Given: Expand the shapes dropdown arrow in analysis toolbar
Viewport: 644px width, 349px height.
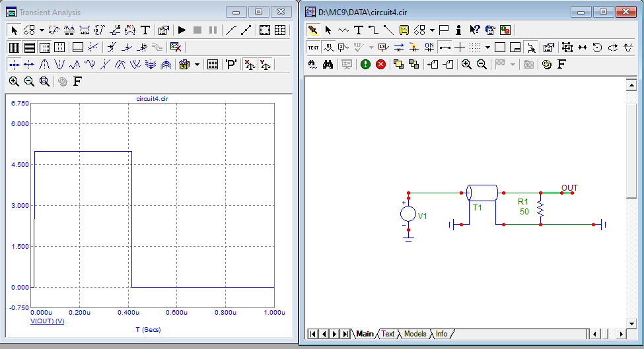Looking at the screenshot, I should tap(41, 30).
